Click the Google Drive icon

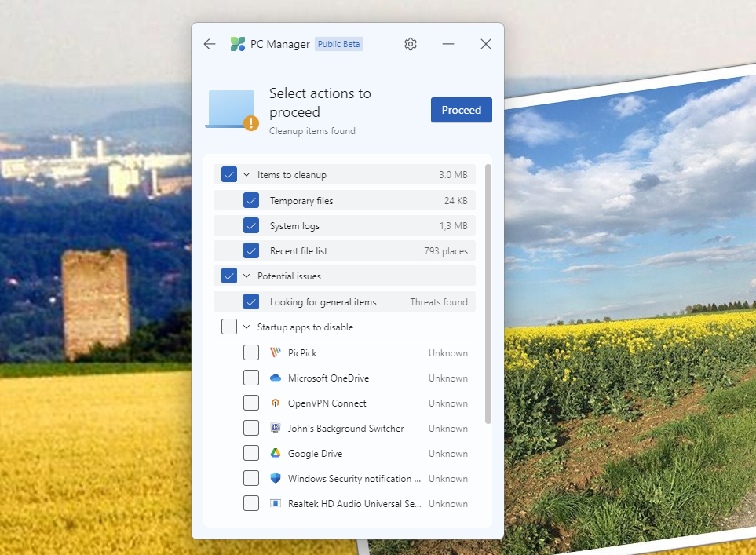(x=276, y=453)
